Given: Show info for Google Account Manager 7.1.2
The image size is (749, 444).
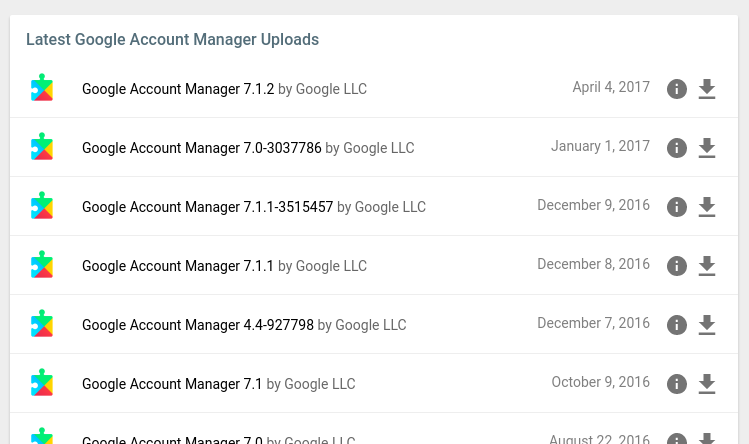Looking at the screenshot, I should coord(677,89).
